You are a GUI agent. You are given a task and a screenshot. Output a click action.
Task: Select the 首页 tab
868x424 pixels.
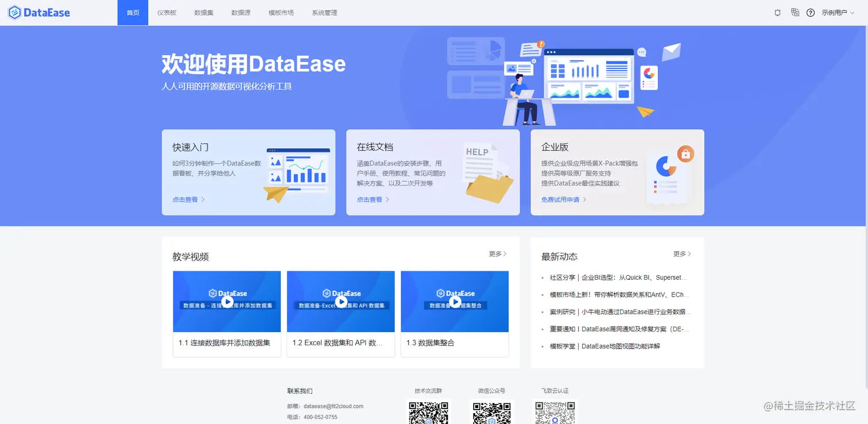coord(133,13)
